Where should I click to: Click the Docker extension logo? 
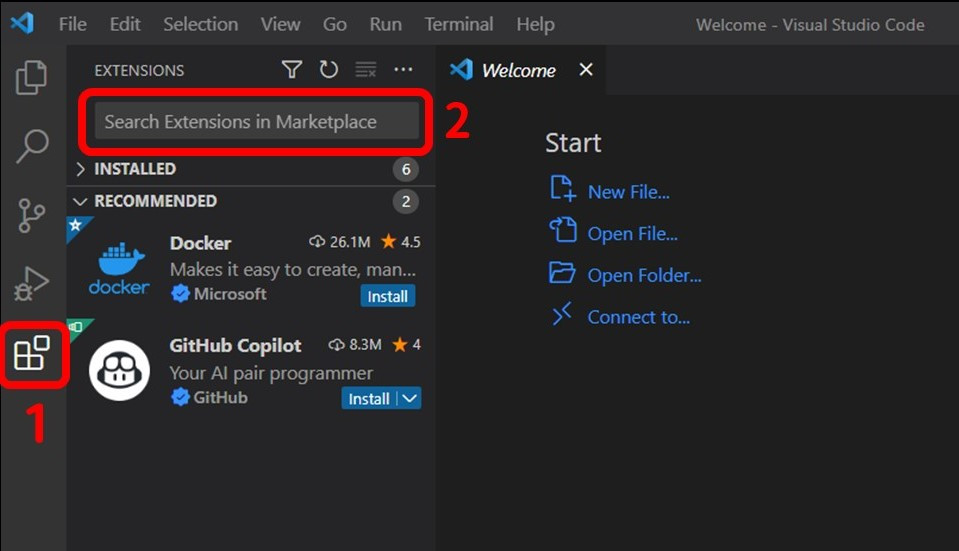coord(119,268)
